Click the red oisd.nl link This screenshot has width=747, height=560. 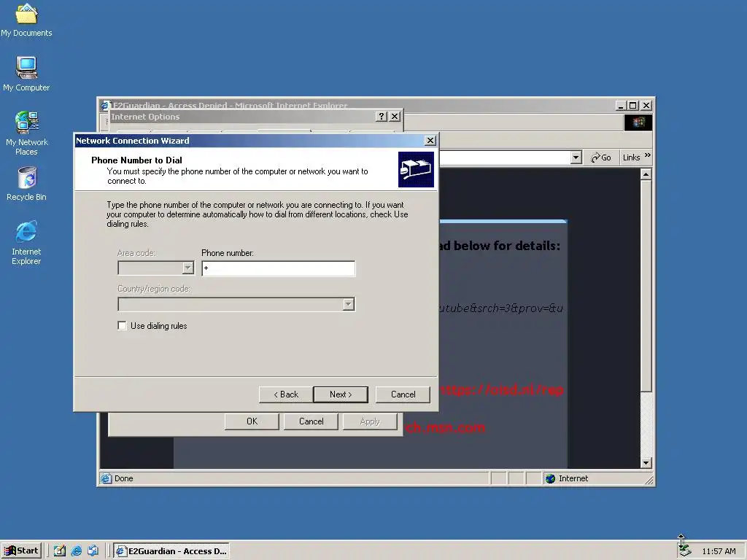[502, 390]
